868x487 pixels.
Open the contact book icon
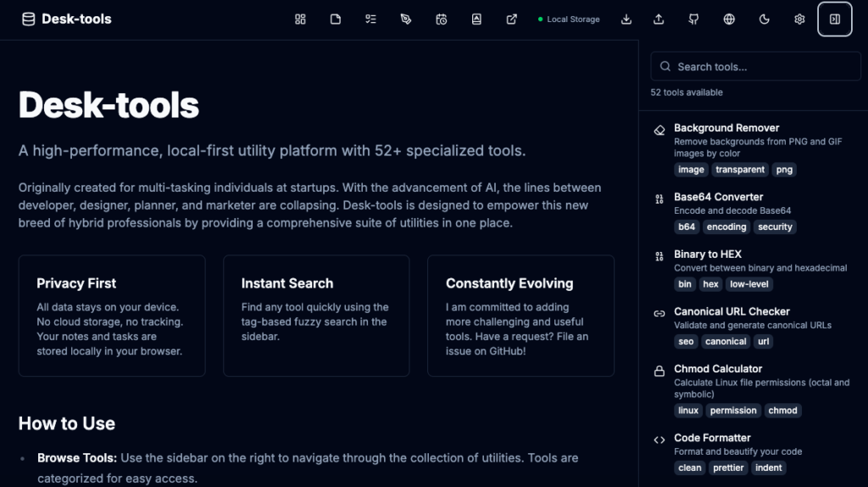coord(476,20)
